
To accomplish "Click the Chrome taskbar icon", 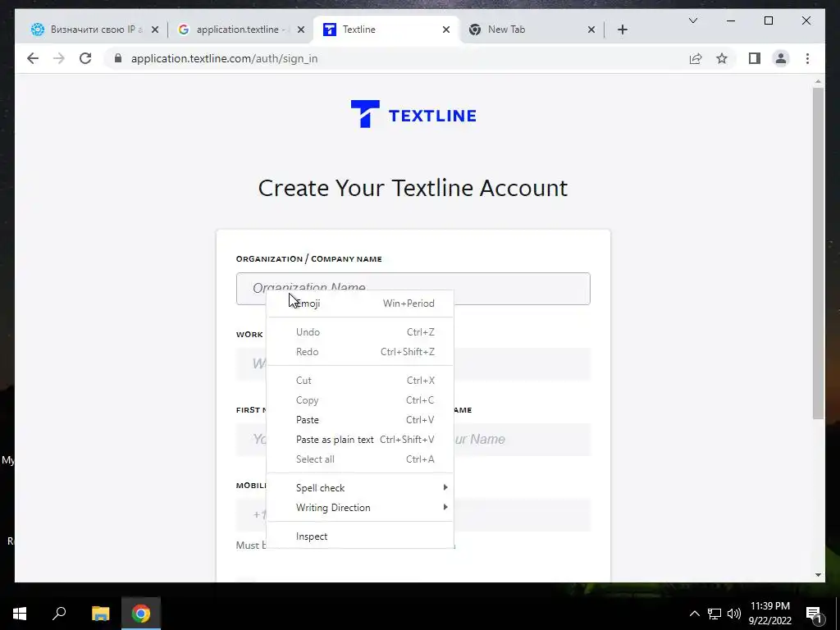I will tap(141, 614).
